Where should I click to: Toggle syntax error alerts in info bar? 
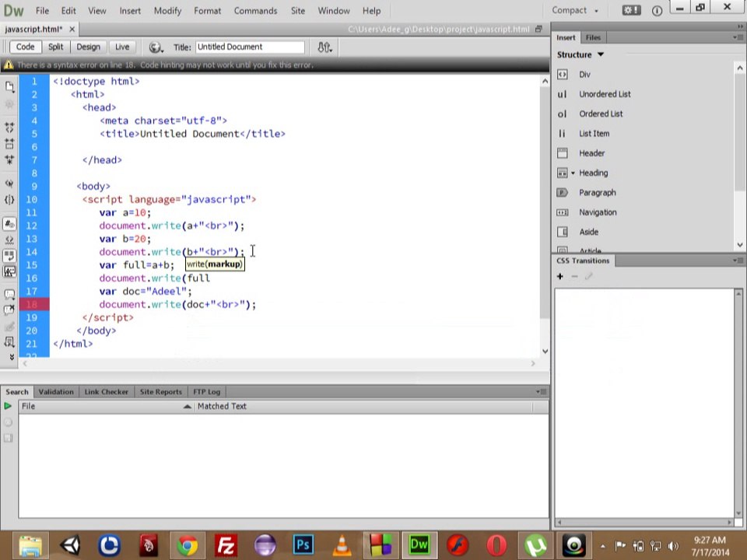9,272
